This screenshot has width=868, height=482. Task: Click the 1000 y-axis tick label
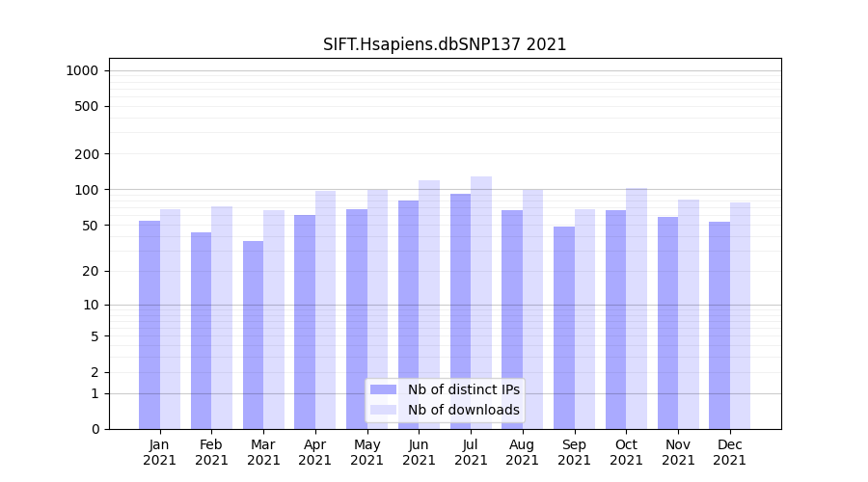click(x=82, y=70)
